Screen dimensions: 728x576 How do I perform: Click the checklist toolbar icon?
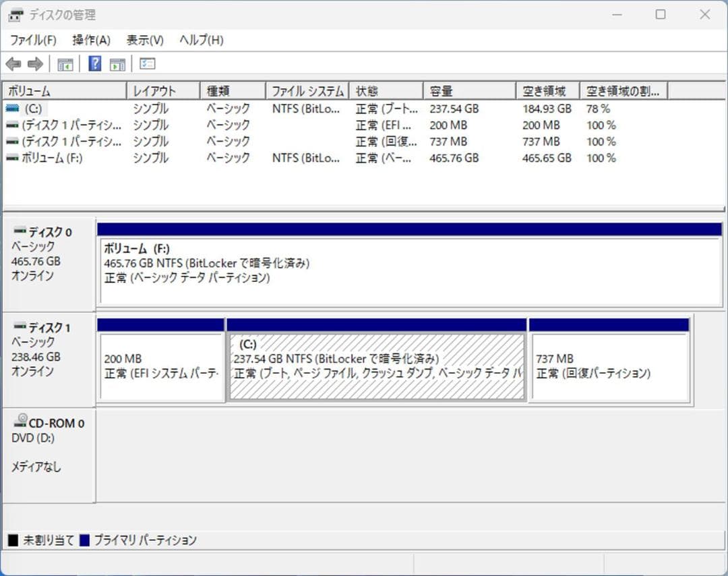point(146,64)
